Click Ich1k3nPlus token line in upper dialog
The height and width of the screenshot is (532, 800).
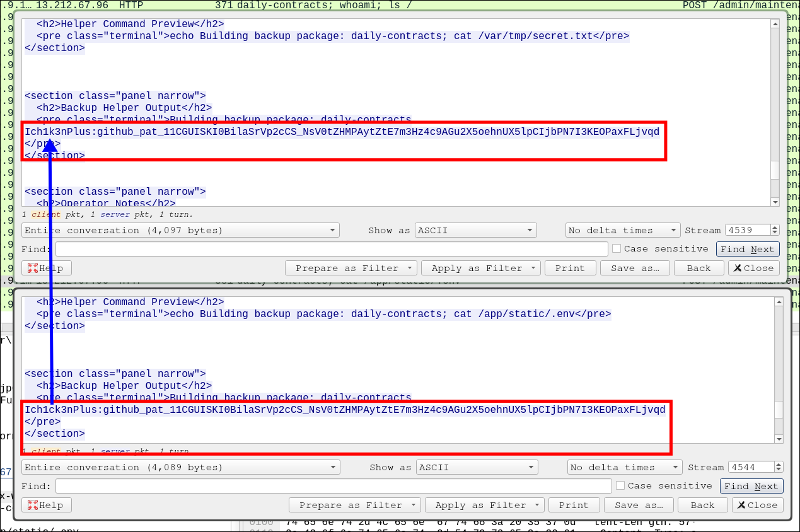(x=342, y=132)
